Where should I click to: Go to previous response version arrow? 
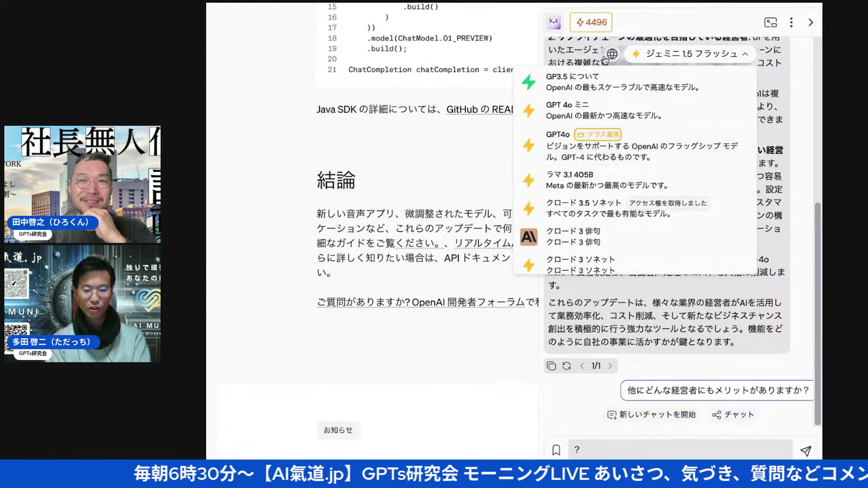(582, 366)
